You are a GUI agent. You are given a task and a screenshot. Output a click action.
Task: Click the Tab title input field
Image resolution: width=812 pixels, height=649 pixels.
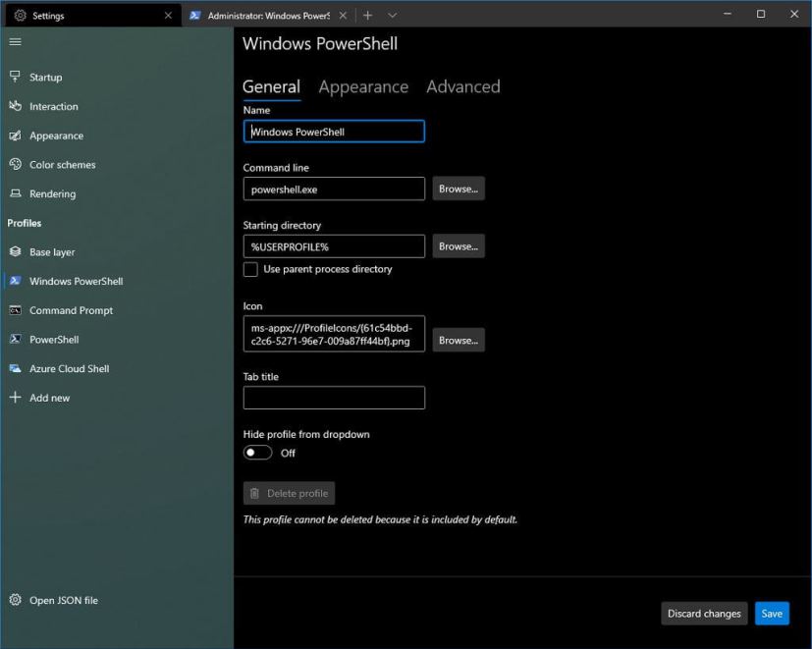tap(334, 398)
